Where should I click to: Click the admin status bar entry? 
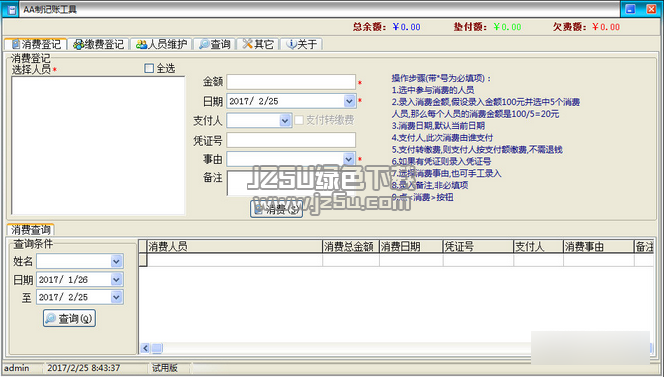[x=17, y=368]
